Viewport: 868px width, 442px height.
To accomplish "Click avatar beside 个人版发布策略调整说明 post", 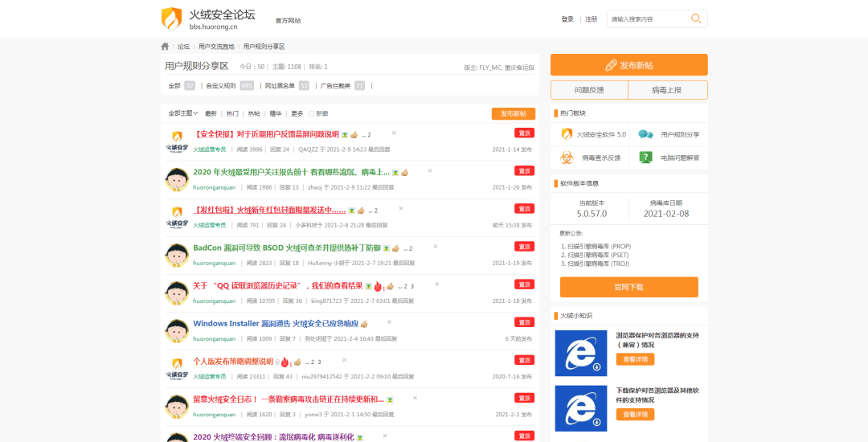I will (177, 368).
